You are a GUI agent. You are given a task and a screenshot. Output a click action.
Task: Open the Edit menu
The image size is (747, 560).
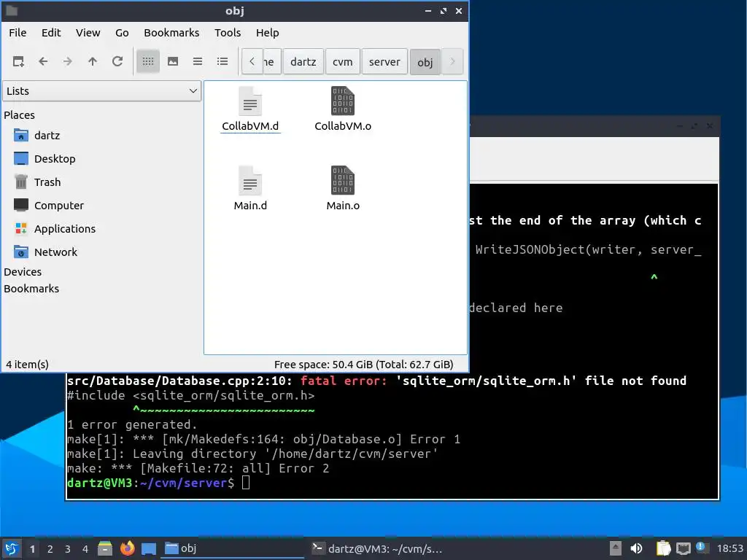pos(51,33)
